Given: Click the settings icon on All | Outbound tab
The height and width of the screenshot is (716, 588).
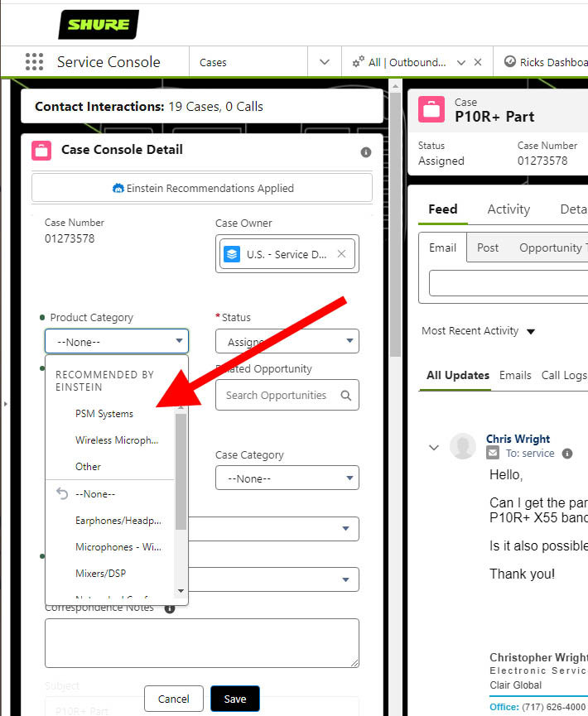Looking at the screenshot, I should point(359,61).
